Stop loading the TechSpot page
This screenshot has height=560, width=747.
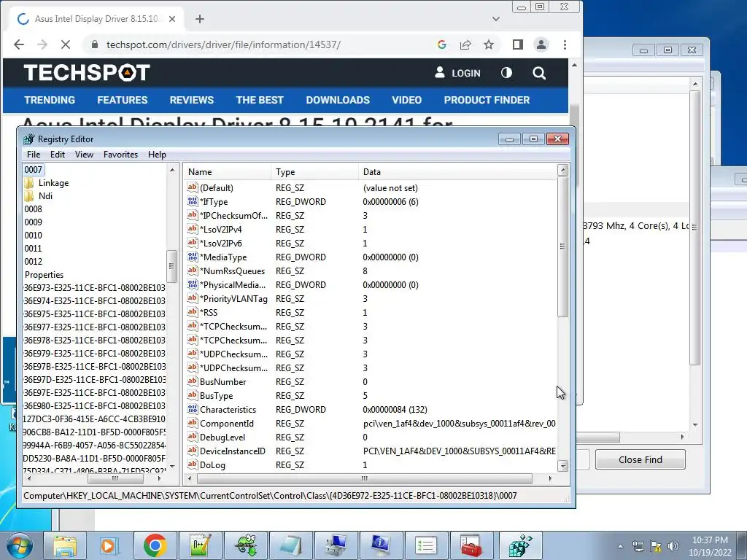(65, 44)
